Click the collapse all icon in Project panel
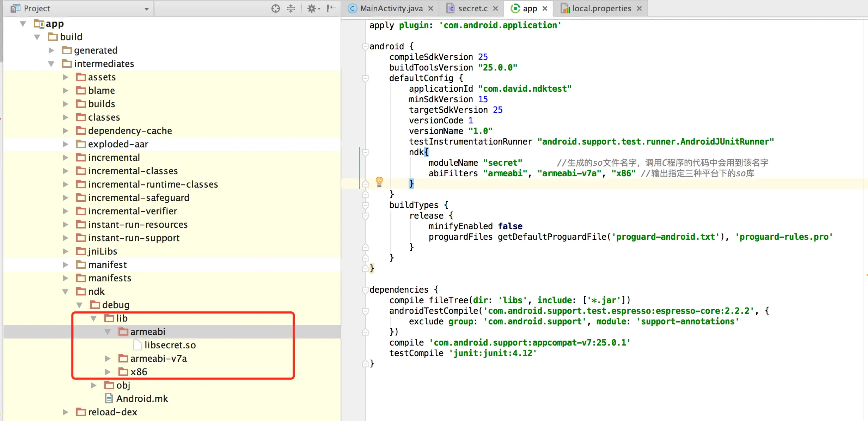 click(x=291, y=8)
